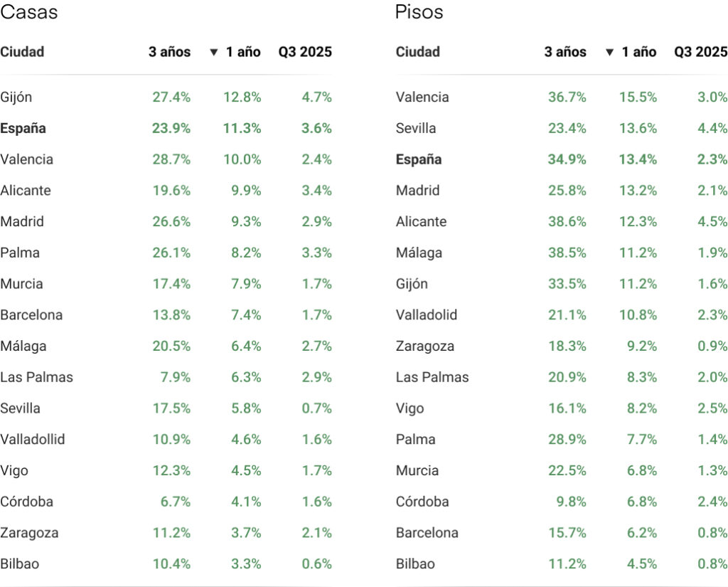Select the bold España row in Pisos
Viewport: 728px width, 587px height.
click(419, 159)
